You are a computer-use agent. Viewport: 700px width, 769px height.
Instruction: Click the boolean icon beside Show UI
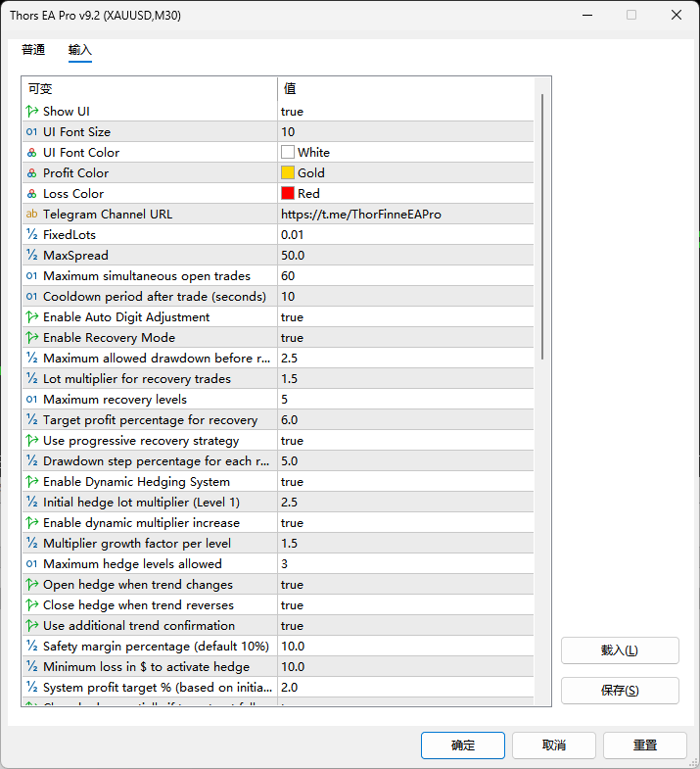(32, 112)
